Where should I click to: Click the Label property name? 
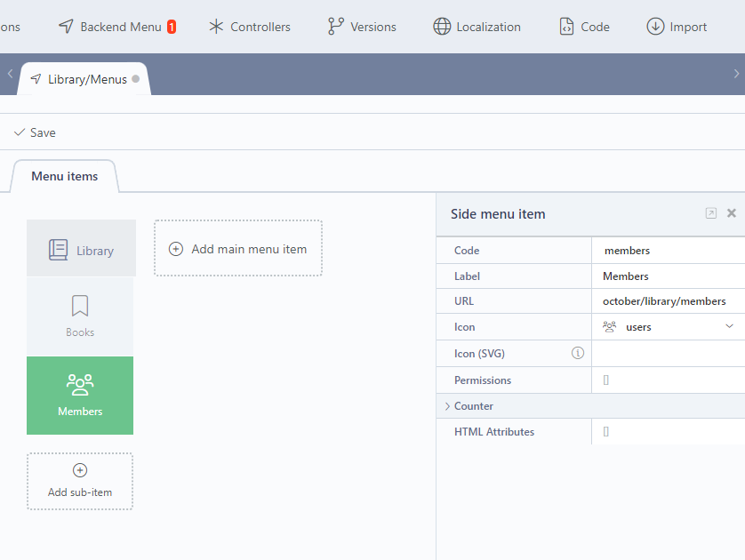coord(467,276)
